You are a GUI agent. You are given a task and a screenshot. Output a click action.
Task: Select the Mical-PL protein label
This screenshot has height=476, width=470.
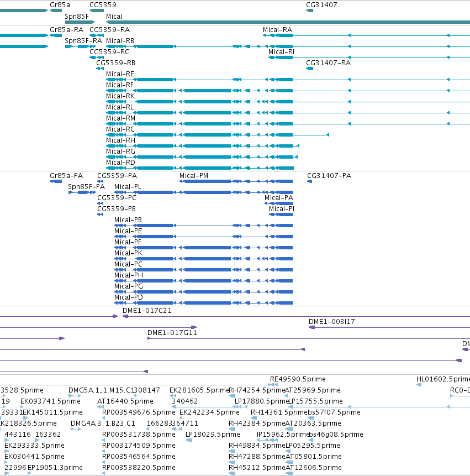point(128,187)
